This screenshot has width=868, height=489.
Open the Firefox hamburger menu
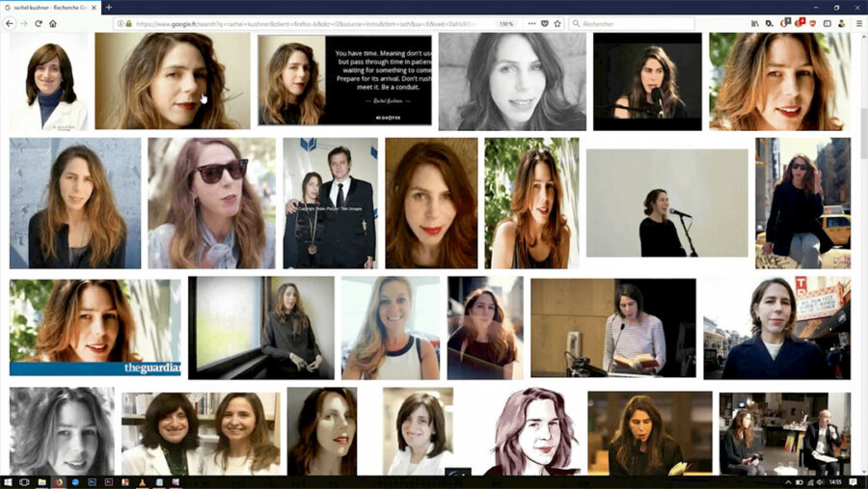click(x=858, y=23)
